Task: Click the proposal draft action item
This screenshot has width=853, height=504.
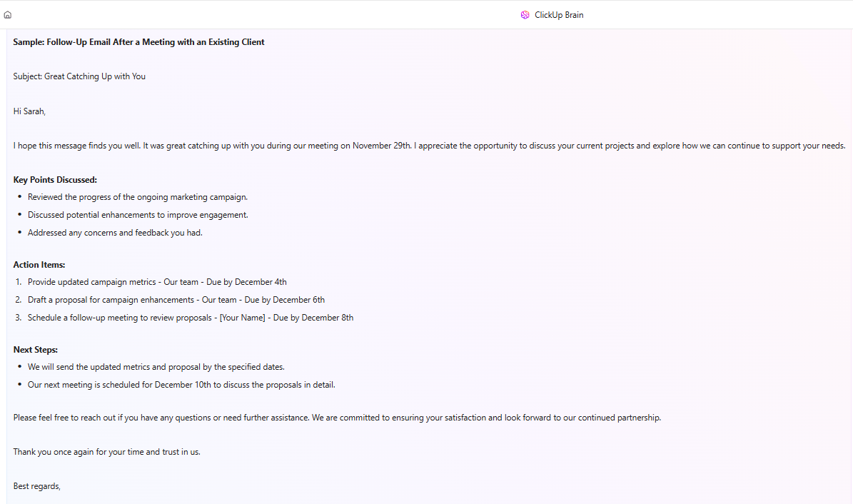Action: coord(176,299)
